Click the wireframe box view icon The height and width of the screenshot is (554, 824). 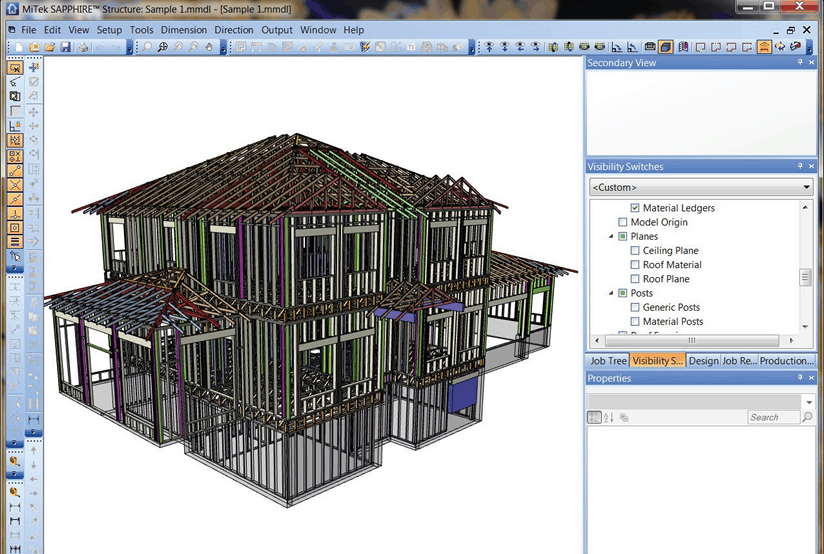[x=650, y=47]
